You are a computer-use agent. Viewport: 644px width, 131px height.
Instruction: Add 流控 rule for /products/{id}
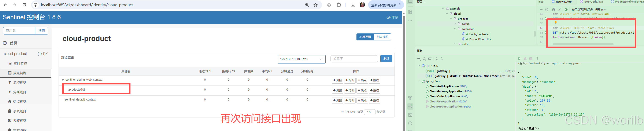[337, 90]
